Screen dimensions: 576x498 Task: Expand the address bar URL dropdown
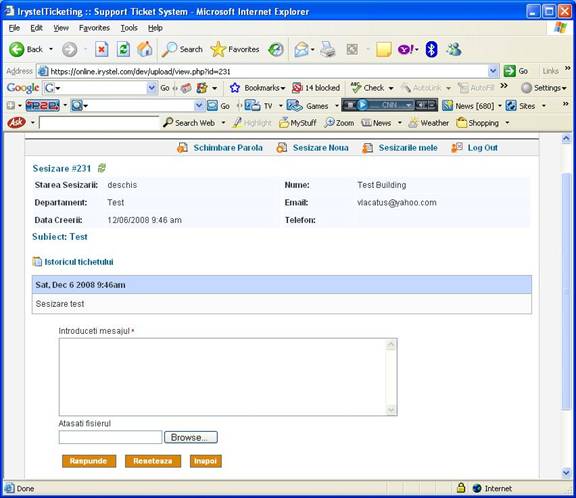[x=493, y=71]
